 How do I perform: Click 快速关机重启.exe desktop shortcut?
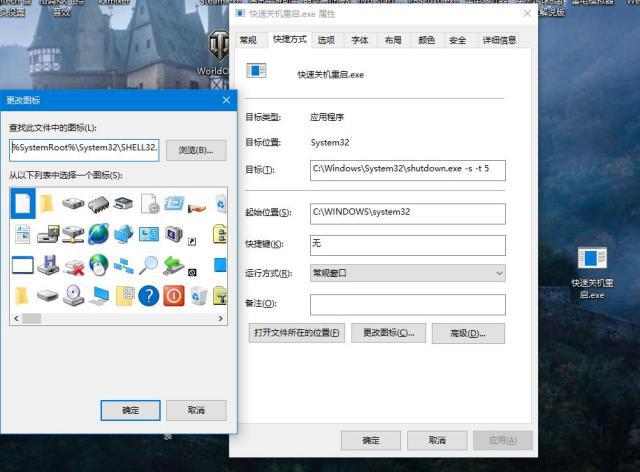pyautogui.click(x=592, y=273)
